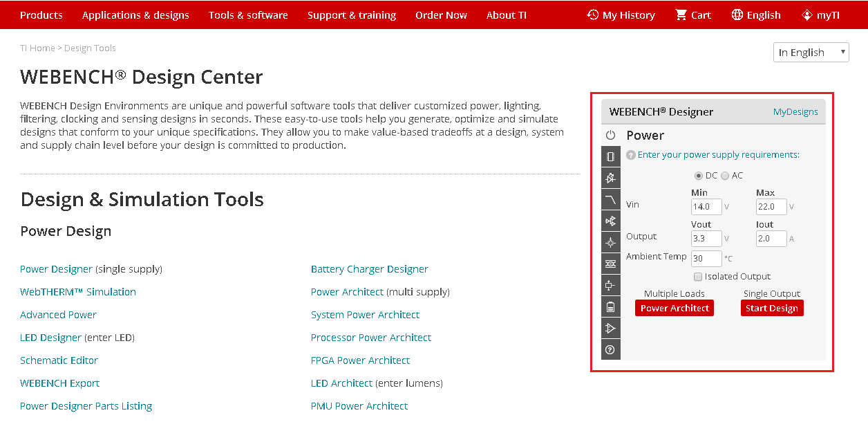
Task: Click the 'WEBENCH® Design Center' heading
Action: (142, 77)
